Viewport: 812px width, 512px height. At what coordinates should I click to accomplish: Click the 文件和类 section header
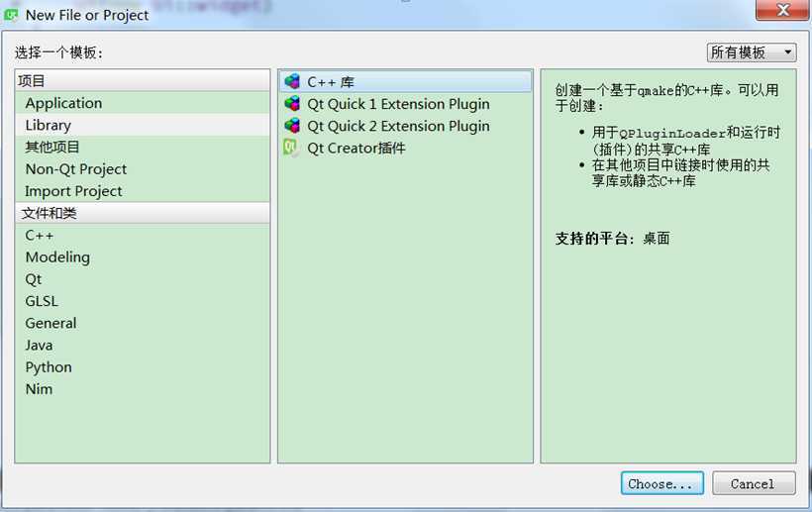tap(143, 213)
